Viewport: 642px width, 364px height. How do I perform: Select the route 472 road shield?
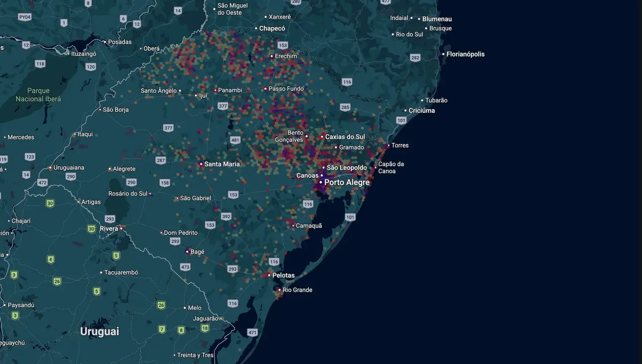click(42, 183)
